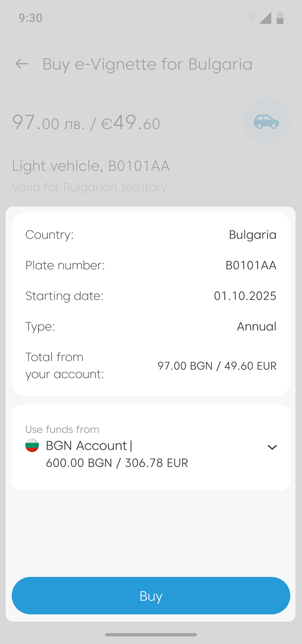Tap the bottom home gesture bar
The image size is (302, 644).
click(x=151, y=635)
